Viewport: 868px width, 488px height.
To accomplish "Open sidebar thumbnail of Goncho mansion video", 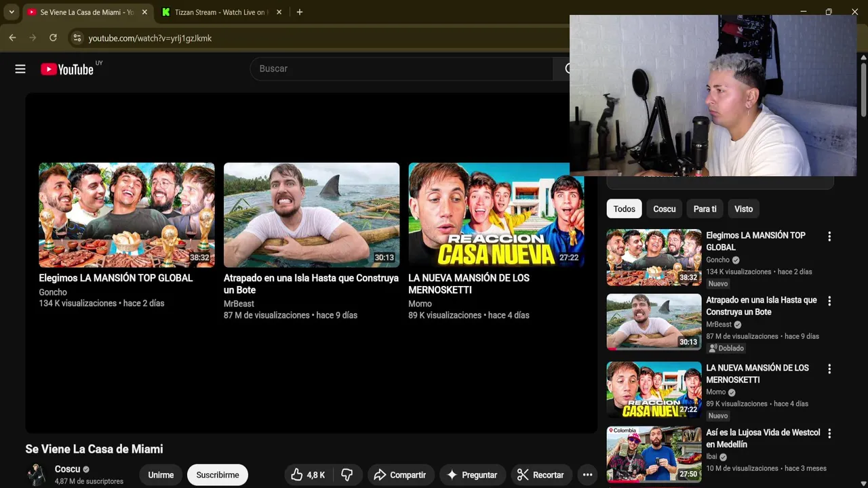I will pyautogui.click(x=654, y=258).
